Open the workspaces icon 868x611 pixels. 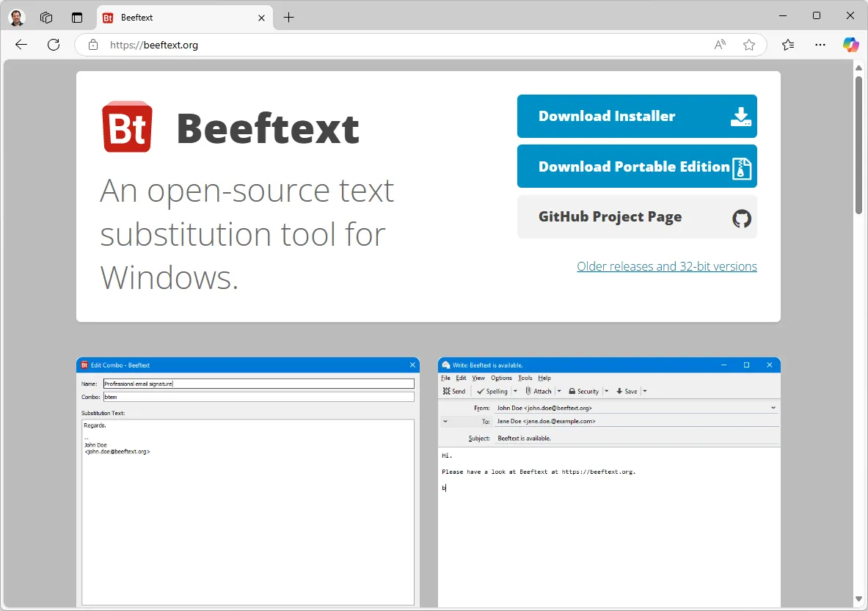46,18
